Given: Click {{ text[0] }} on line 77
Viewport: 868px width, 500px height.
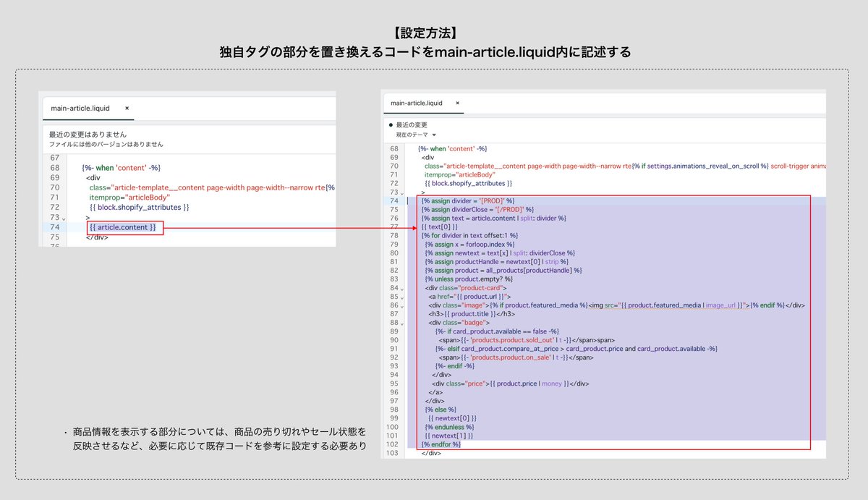Looking at the screenshot, I should (x=439, y=226).
